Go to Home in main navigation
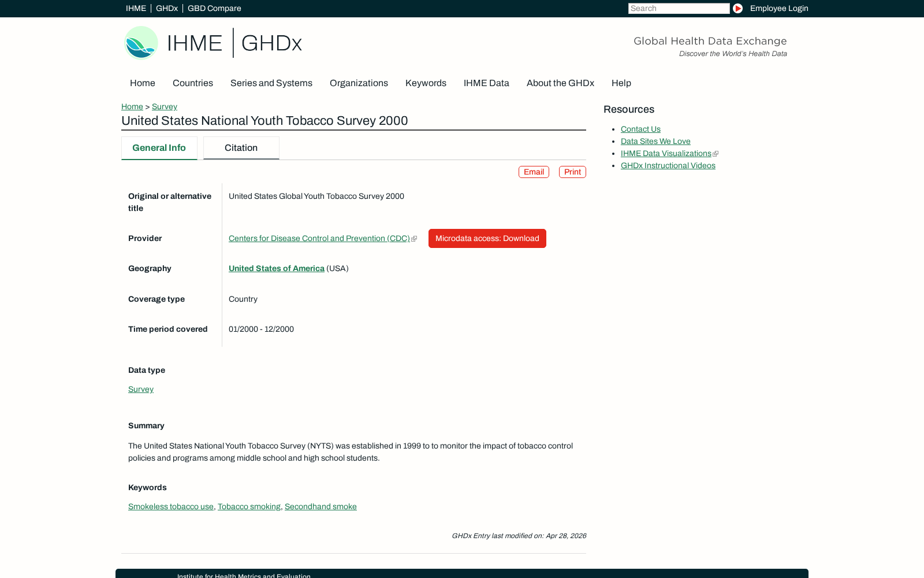The height and width of the screenshot is (578, 924). click(x=143, y=83)
